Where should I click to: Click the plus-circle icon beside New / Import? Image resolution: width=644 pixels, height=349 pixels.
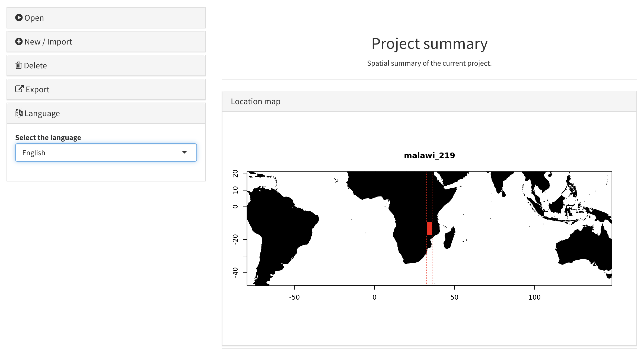19,42
